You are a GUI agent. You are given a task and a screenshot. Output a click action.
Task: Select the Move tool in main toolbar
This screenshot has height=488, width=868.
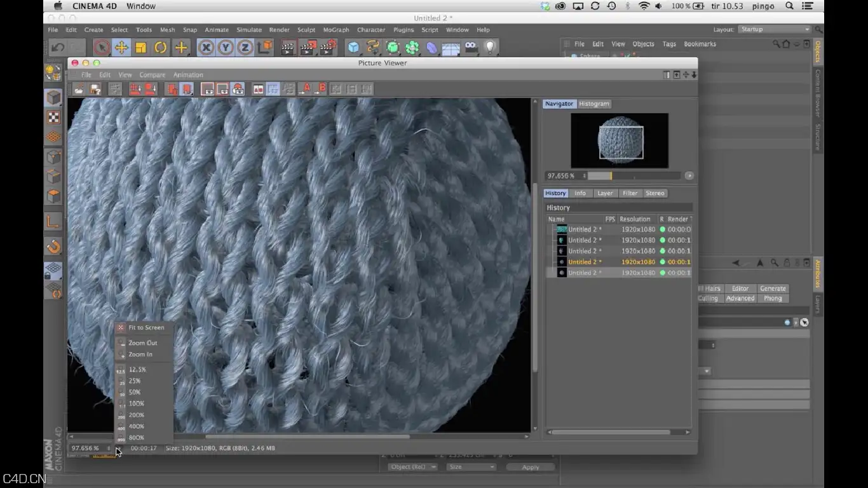(x=121, y=48)
